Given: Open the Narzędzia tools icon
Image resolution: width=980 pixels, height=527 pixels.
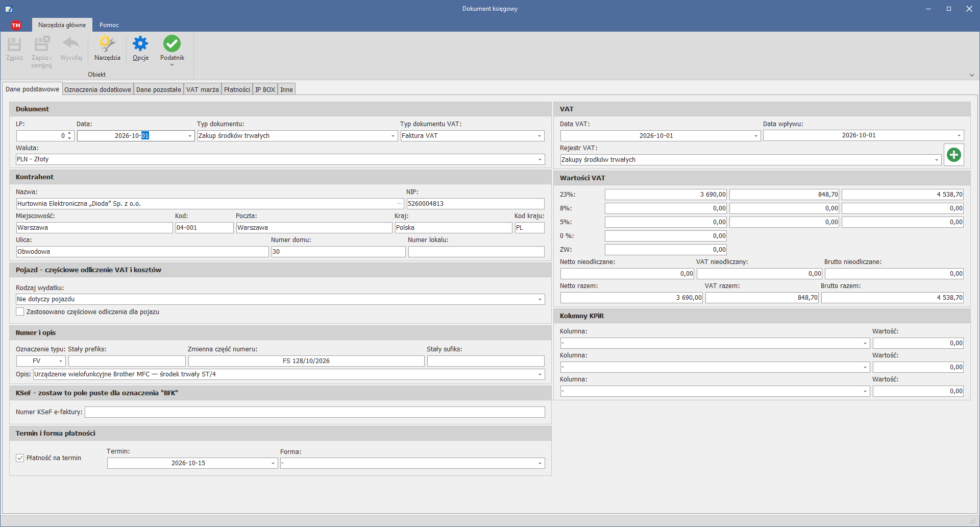Looking at the screenshot, I should [107, 44].
